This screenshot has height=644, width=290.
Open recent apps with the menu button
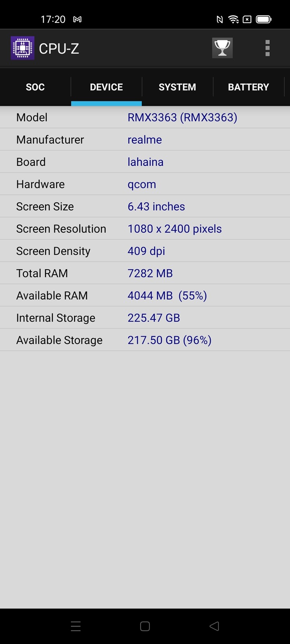click(76, 626)
